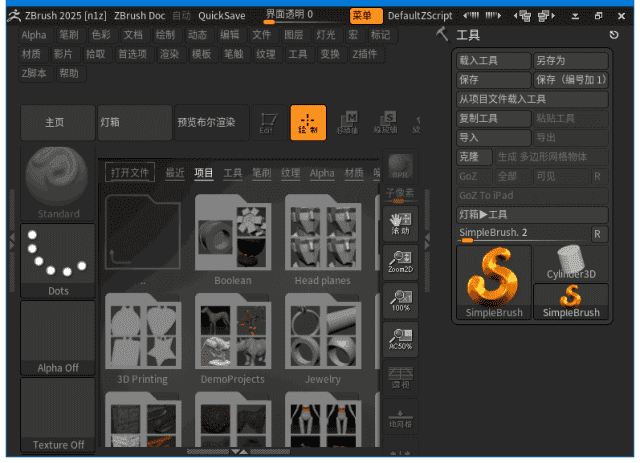Click the Zoom2D magnifier icon
This screenshot has width=640, height=463.
[400, 262]
